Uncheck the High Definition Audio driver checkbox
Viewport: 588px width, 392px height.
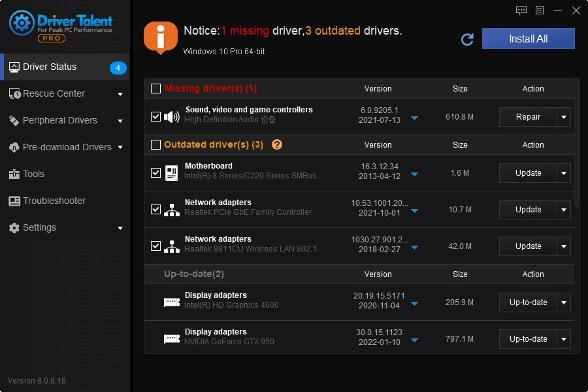pyautogui.click(x=155, y=117)
